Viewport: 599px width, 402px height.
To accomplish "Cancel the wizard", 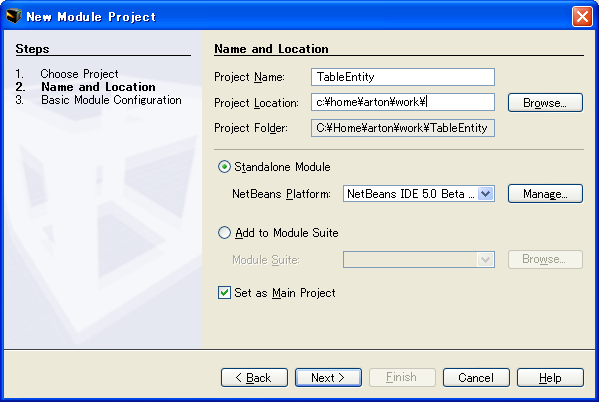I will click(x=476, y=378).
